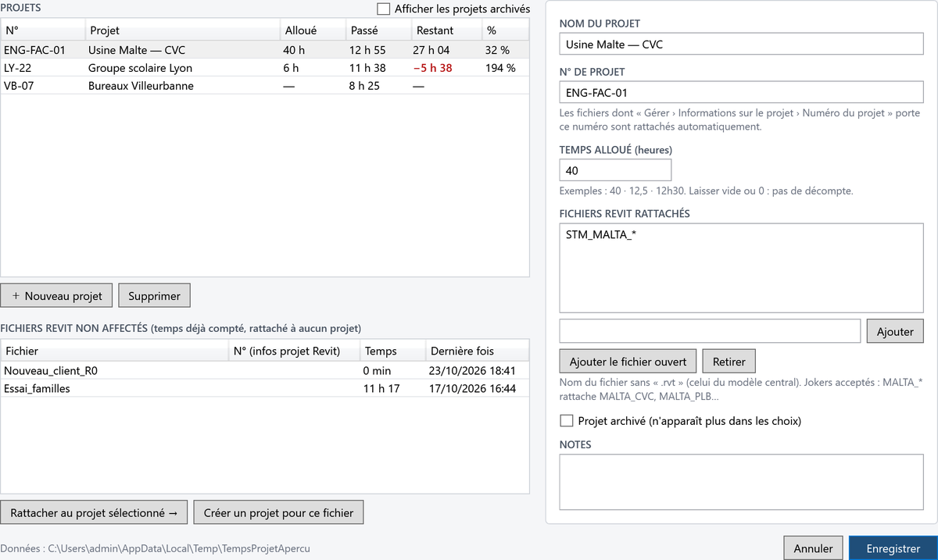Screen dimensions: 938x560
Task: Tick the 'Projet archivé' checkbox
Action: pyautogui.click(x=567, y=421)
